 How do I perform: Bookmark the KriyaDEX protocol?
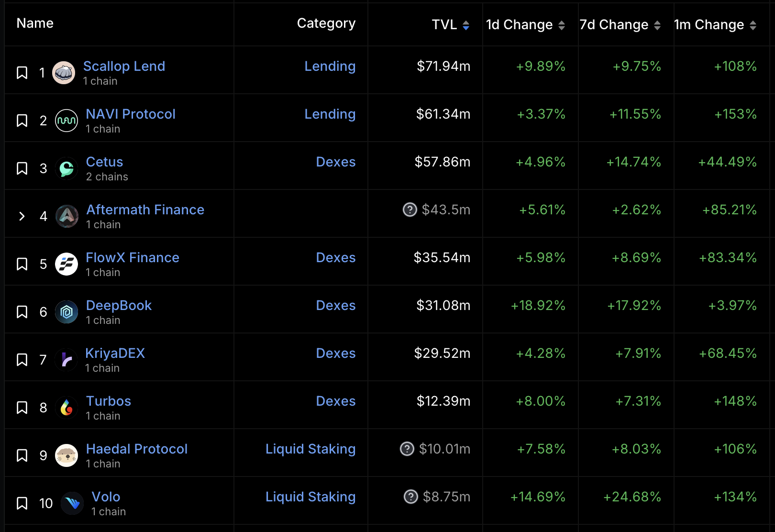tap(22, 360)
